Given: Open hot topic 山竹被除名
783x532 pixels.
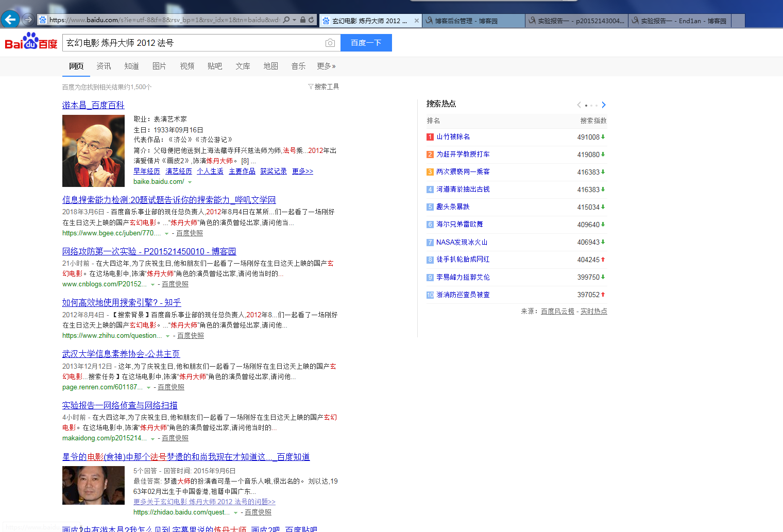Looking at the screenshot, I should pos(453,137).
